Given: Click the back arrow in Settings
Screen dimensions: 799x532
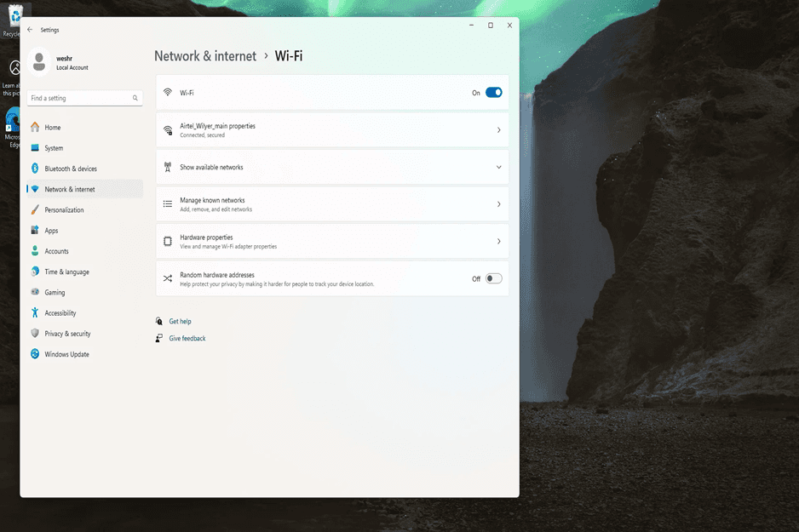Looking at the screenshot, I should click(x=30, y=30).
